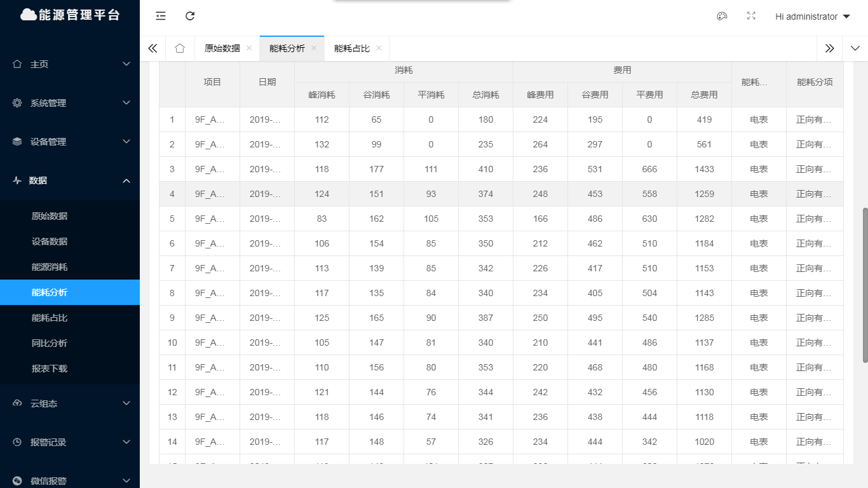
Task: Close the 原始数据 tab
Action: (x=249, y=48)
